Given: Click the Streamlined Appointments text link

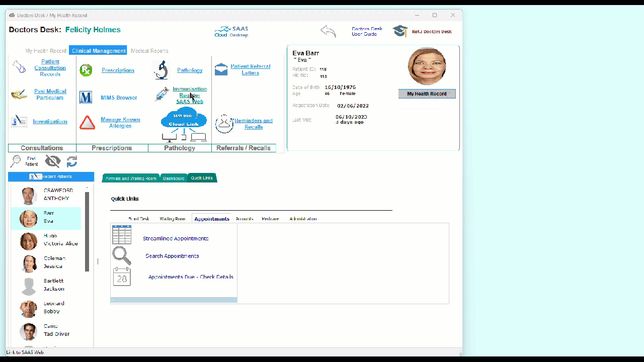Looking at the screenshot, I should pos(176,238).
